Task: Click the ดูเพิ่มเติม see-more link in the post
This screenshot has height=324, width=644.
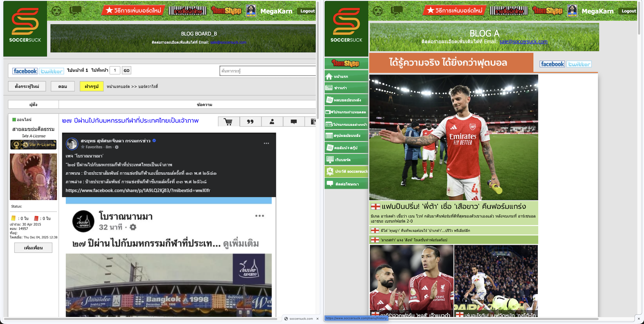Action: tap(241, 244)
